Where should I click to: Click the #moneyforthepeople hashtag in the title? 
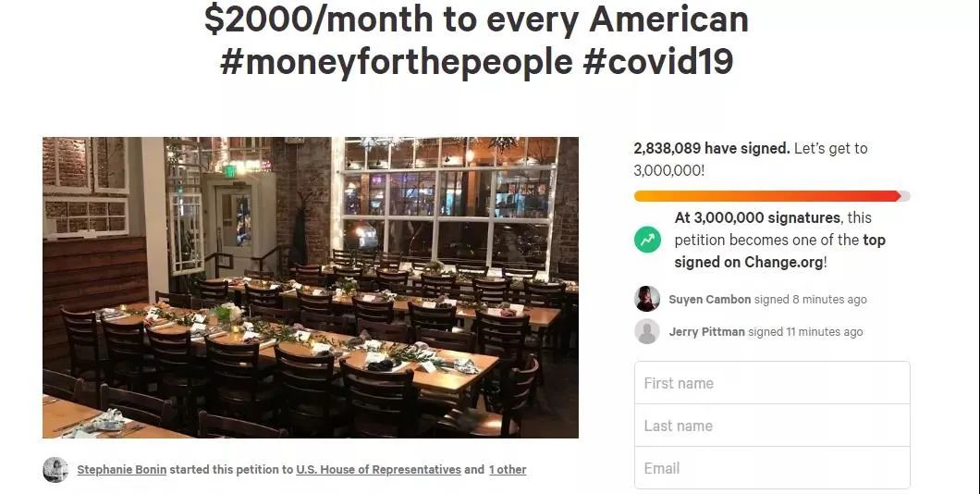point(397,61)
